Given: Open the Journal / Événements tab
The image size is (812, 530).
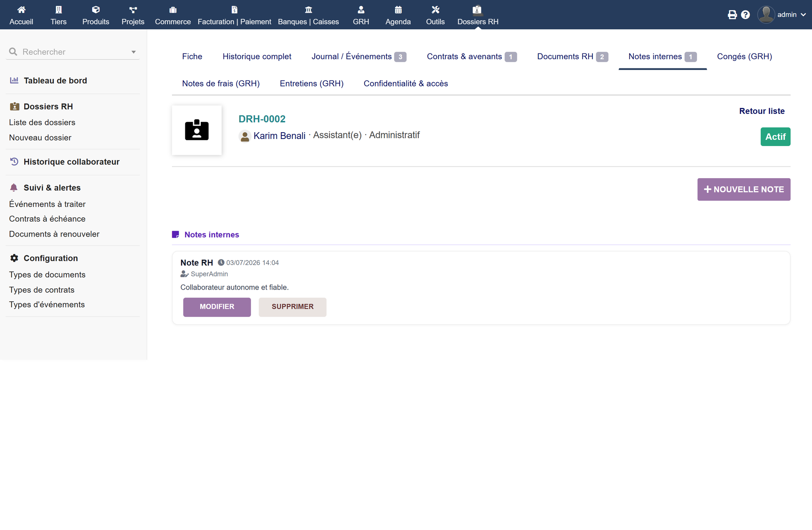Looking at the screenshot, I should click(x=359, y=56).
